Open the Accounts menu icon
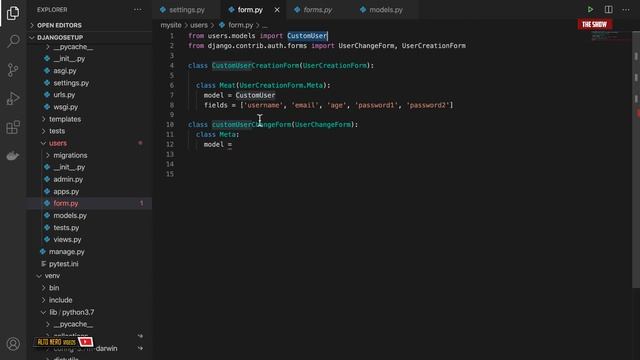640x360 pixels. (13, 344)
